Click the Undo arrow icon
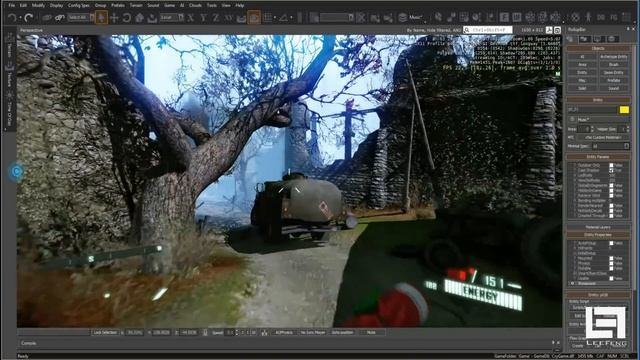Image resolution: width=640 pixels, height=360 pixels. point(12,18)
